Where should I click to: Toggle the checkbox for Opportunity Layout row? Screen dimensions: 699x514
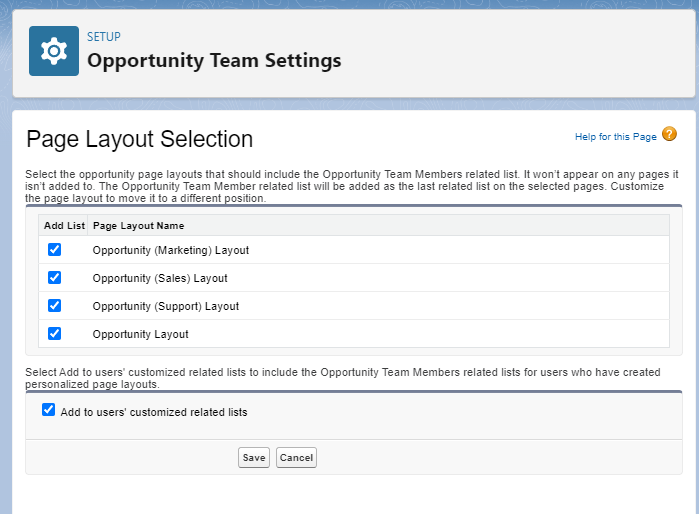[x=55, y=334]
